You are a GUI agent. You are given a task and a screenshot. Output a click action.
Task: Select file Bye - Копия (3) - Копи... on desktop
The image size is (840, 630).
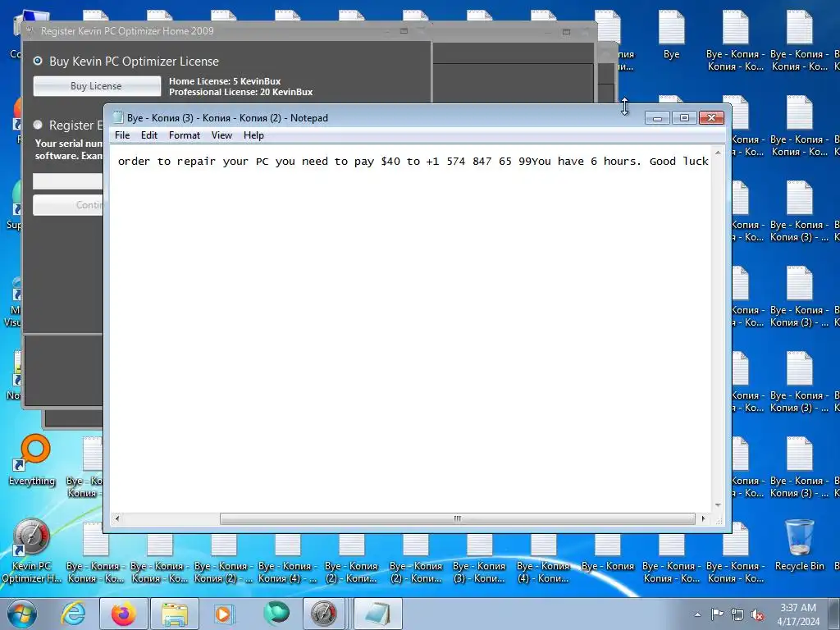click(x=479, y=557)
